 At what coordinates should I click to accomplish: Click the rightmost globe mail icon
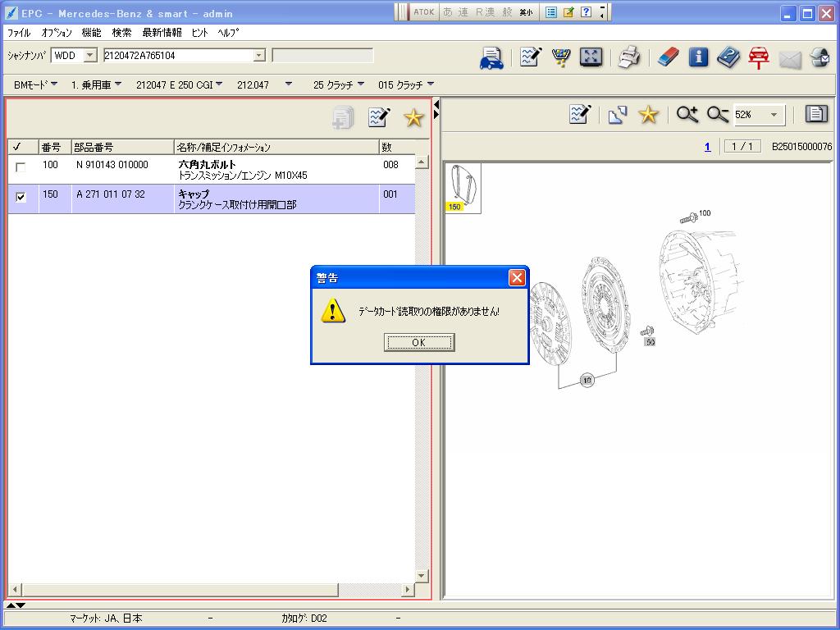click(819, 57)
